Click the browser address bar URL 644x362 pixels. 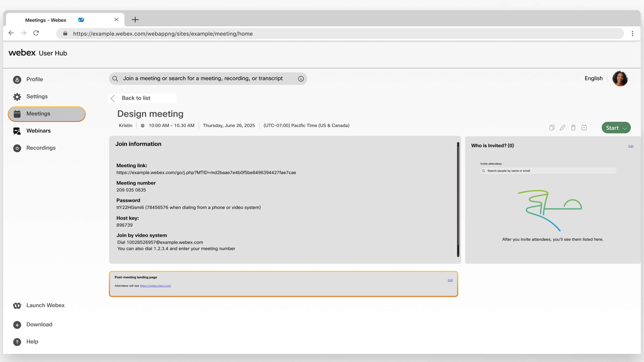[x=163, y=34]
